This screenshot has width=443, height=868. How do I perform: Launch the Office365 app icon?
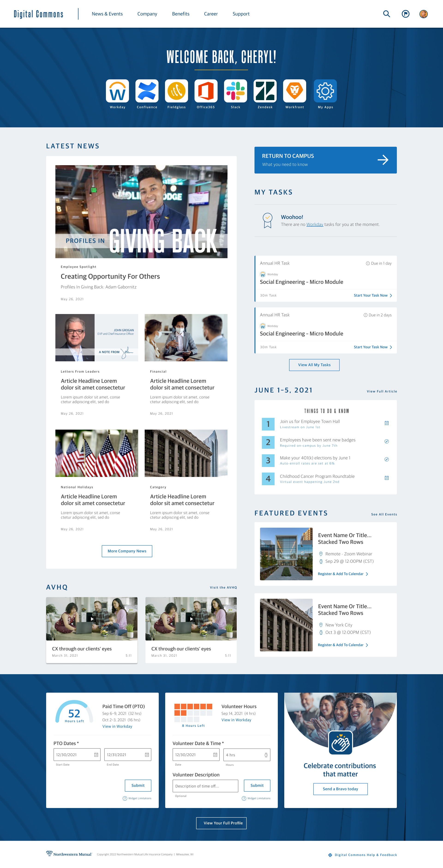[206, 91]
